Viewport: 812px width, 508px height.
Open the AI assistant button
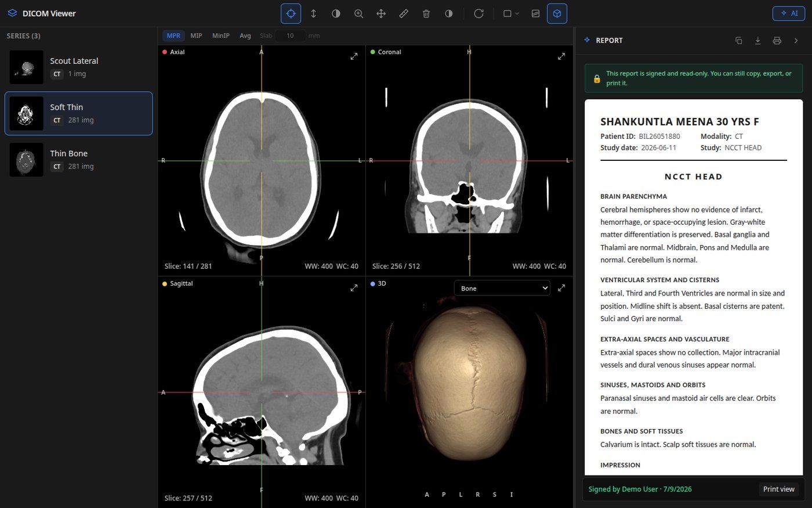coord(788,13)
